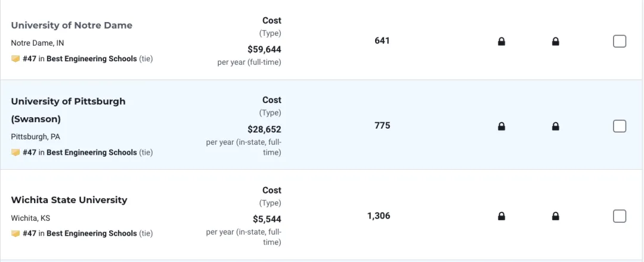Click Best Engineering Schools link under Wichita State
The height and width of the screenshot is (262, 644).
[x=92, y=233]
